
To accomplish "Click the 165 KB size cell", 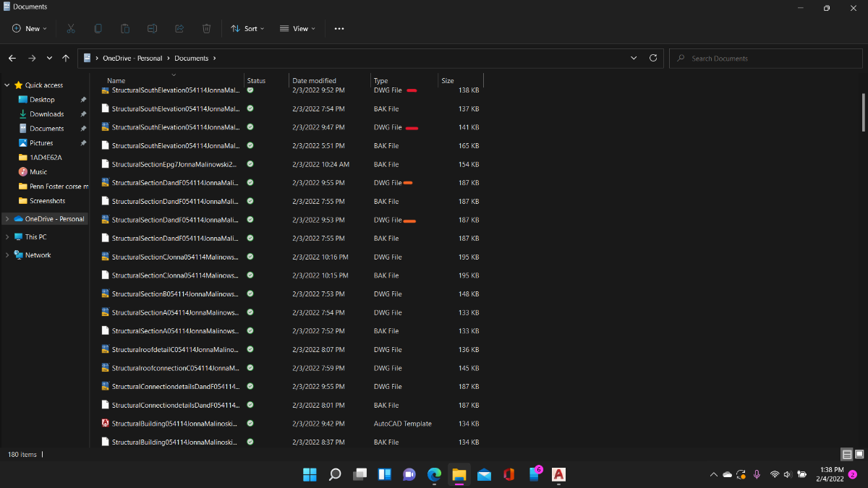I will point(469,146).
